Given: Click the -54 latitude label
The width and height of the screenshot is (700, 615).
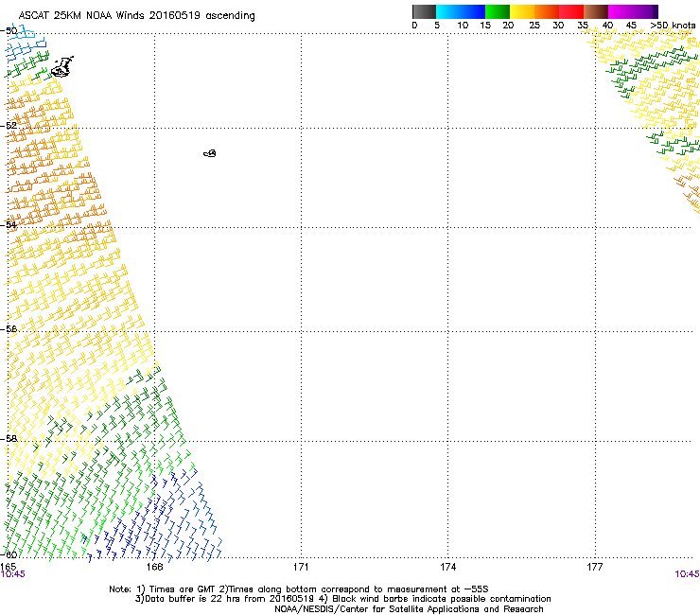Looking at the screenshot, I should 9,224.
